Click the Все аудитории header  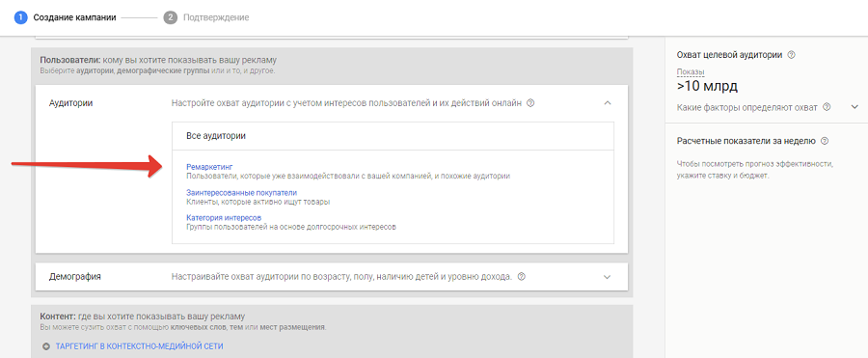(x=216, y=136)
